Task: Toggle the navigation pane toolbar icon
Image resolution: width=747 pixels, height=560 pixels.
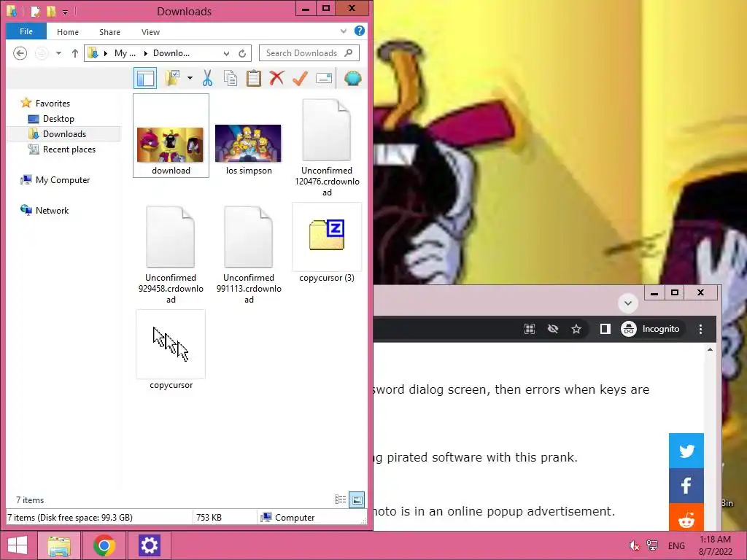Action: (x=145, y=78)
